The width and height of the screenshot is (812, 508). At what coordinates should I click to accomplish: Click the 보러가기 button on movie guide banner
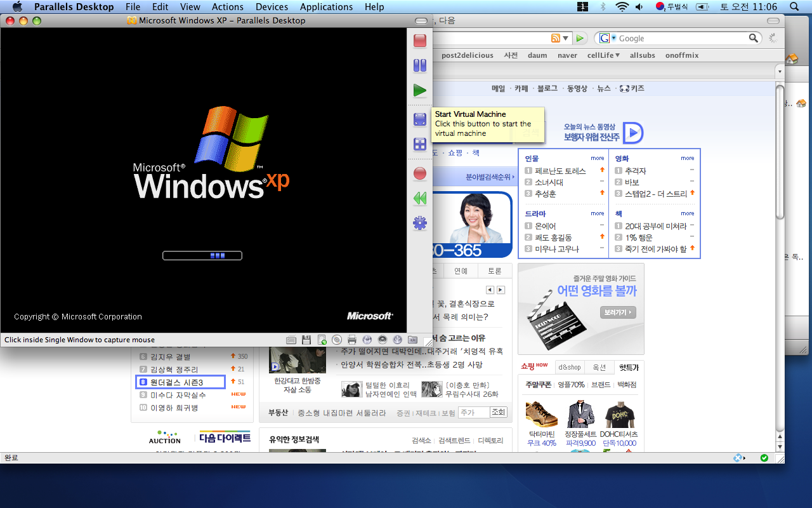click(619, 312)
